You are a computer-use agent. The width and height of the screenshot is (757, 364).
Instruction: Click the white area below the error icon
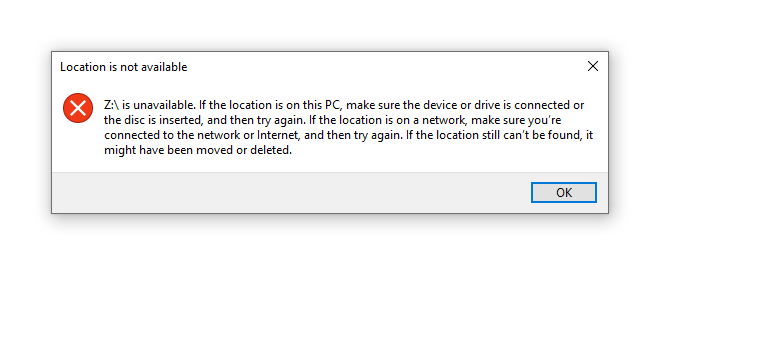pos(78,147)
